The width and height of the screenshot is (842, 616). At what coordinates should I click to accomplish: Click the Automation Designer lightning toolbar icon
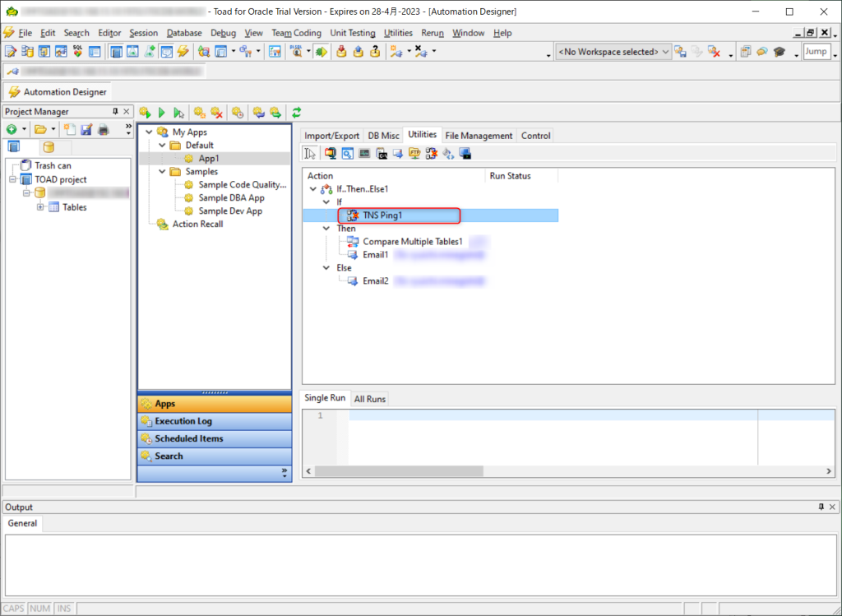(x=183, y=52)
